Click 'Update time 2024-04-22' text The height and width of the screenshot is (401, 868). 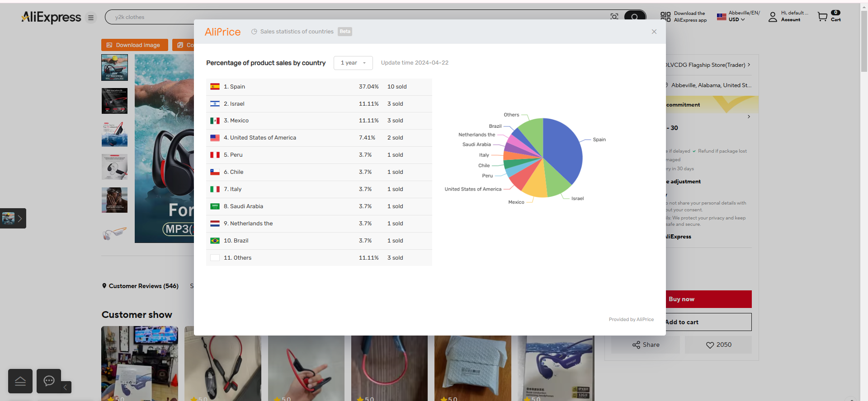(x=415, y=63)
